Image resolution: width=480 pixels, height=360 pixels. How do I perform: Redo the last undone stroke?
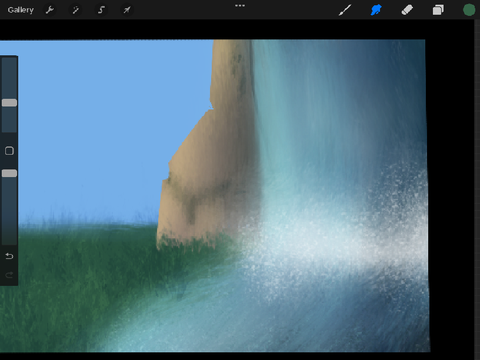(9, 275)
